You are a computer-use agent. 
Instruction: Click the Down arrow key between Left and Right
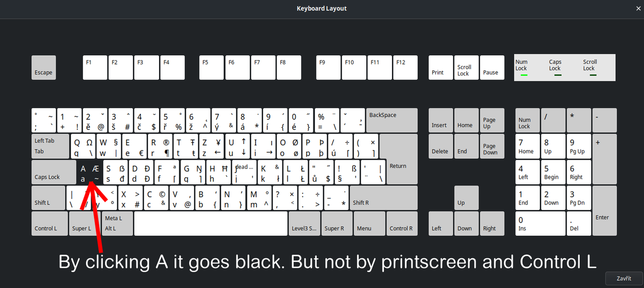(466, 224)
